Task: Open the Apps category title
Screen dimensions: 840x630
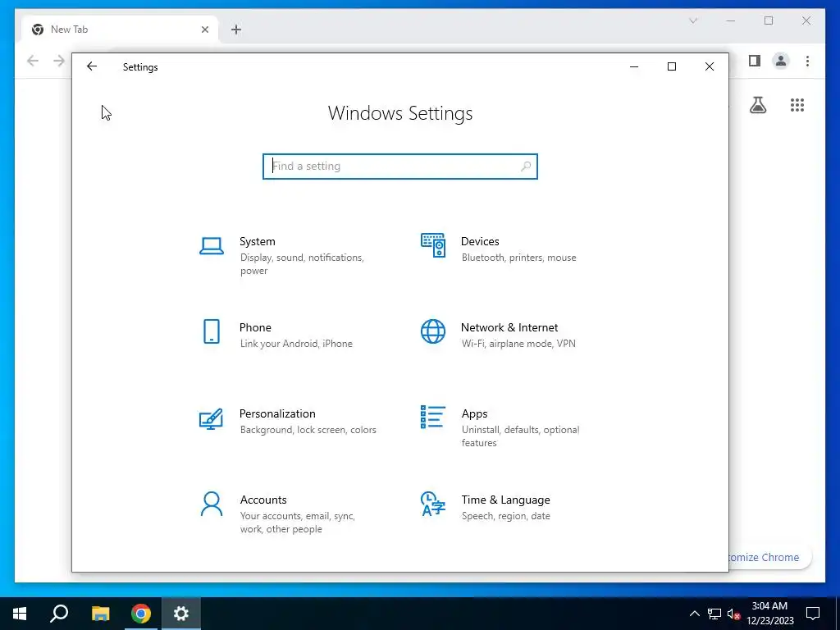Action: click(x=475, y=414)
